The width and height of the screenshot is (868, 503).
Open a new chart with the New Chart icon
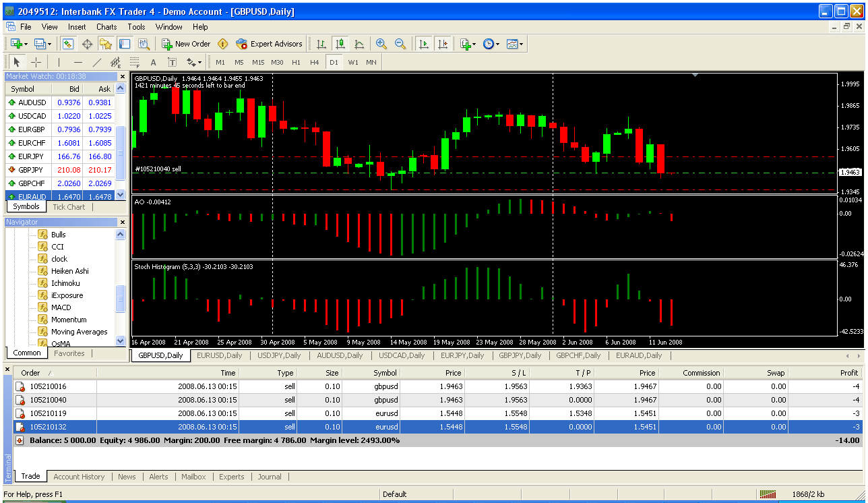[x=15, y=44]
